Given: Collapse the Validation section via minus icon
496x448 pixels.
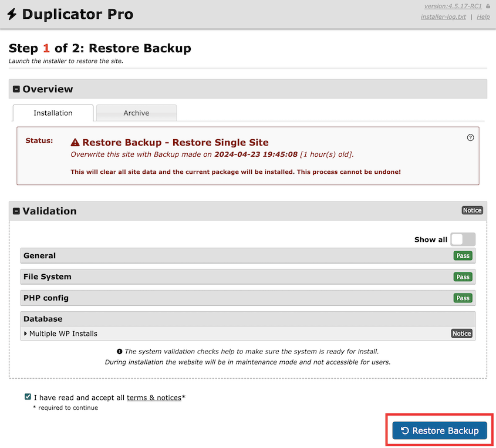Looking at the screenshot, I should (16, 211).
